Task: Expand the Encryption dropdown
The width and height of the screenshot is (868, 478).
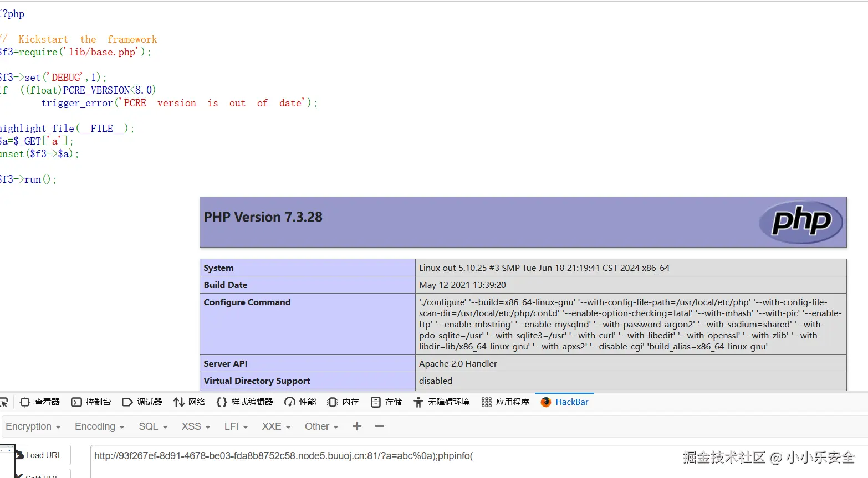Action: (33, 426)
